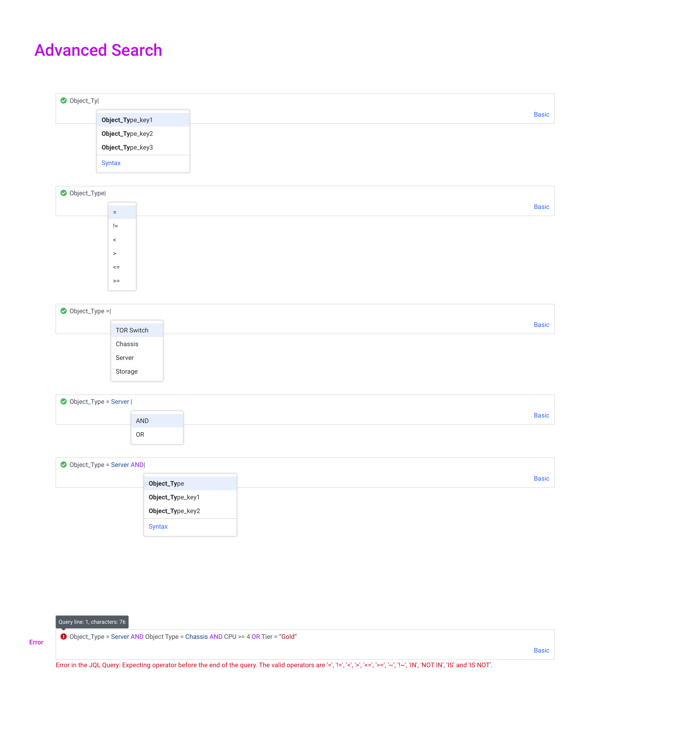Select Object_Type_key1 in first suggestion list
The height and width of the screenshot is (755, 700).
143,120
